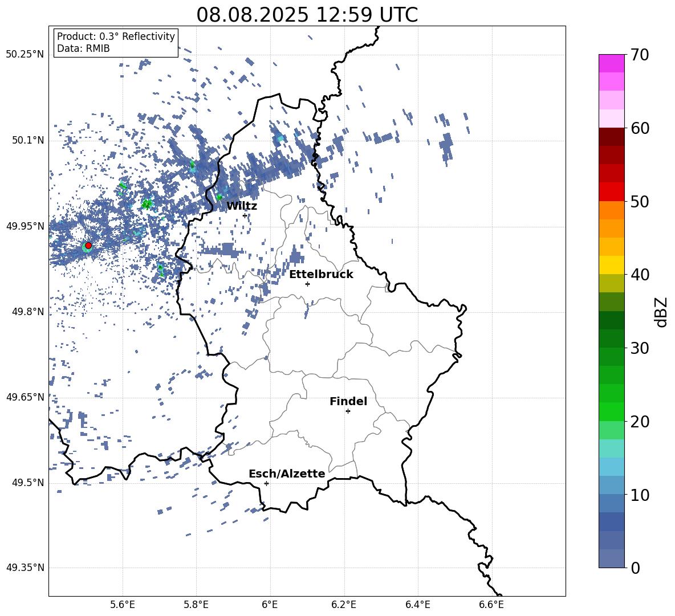The width and height of the screenshot is (675, 616).
Task: Click the title 08.08.2025 12:59 UTC
Action: 307,15
